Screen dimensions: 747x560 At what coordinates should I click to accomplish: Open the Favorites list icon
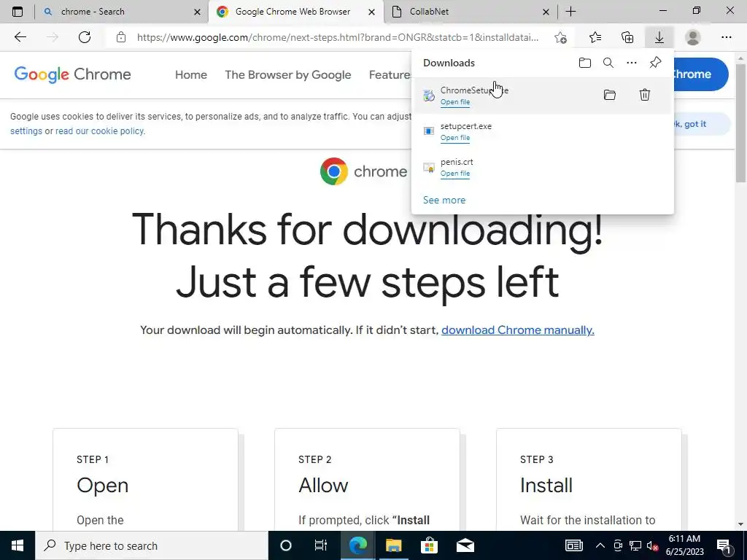(595, 37)
